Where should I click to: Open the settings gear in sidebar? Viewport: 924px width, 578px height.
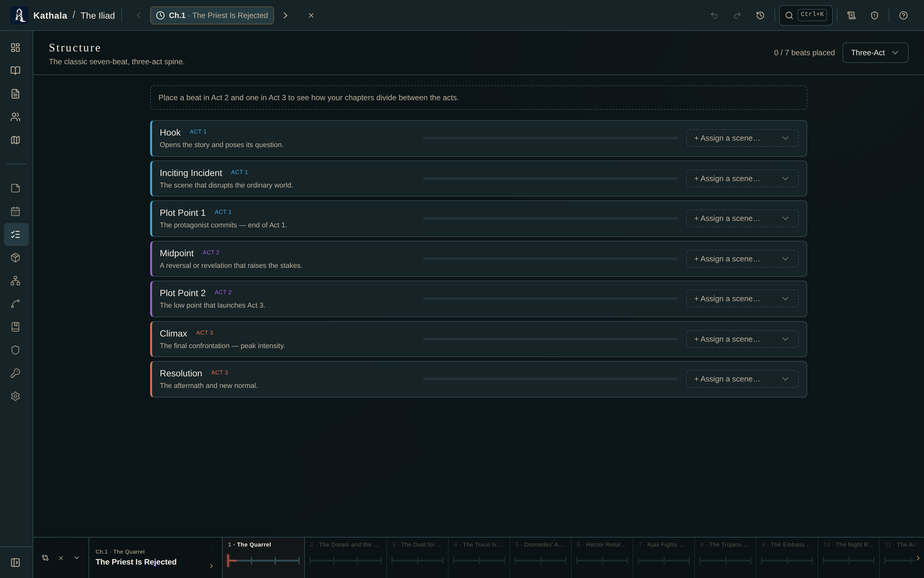tap(15, 396)
